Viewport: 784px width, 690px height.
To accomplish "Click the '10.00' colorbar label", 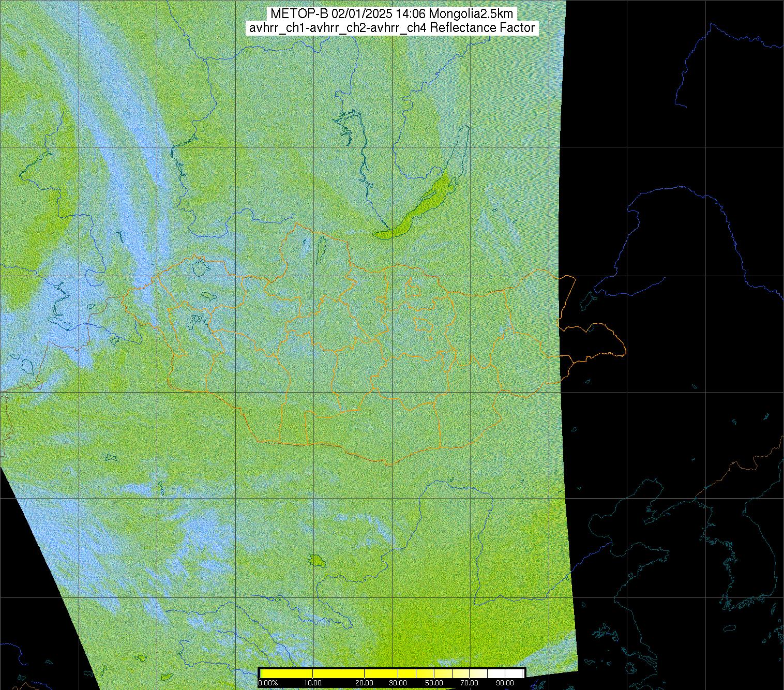I will (x=312, y=683).
